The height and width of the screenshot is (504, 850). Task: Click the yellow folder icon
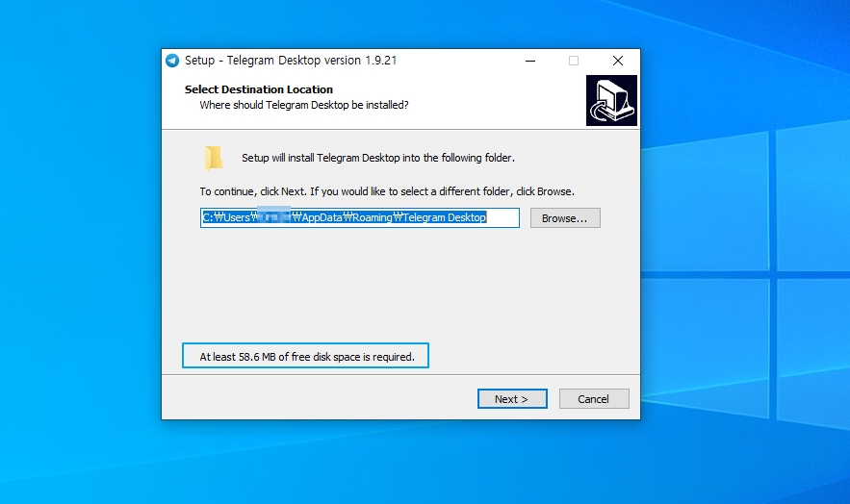pyautogui.click(x=214, y=158)
